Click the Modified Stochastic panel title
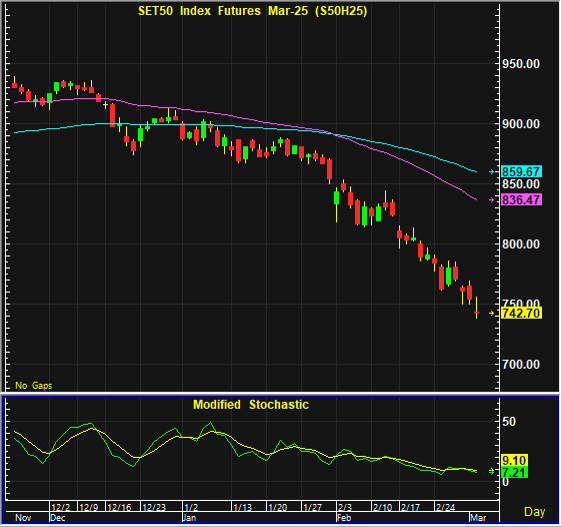The image size is (561, 527). coord(251,405)
